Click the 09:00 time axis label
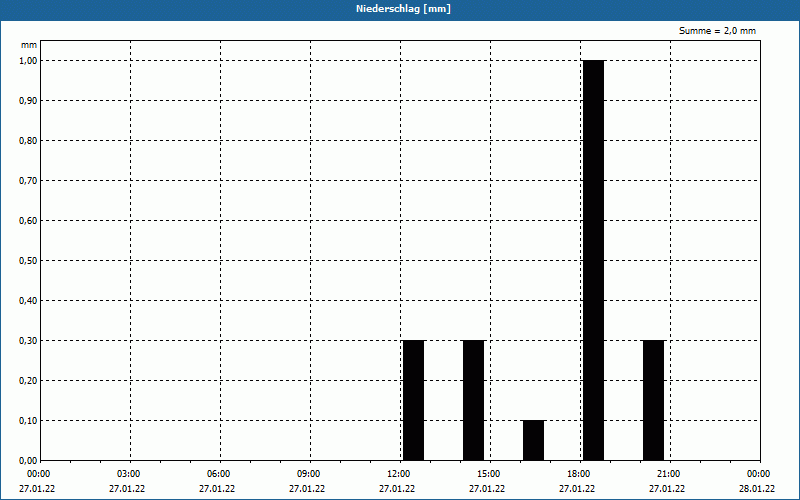 [x=309, y=474]
